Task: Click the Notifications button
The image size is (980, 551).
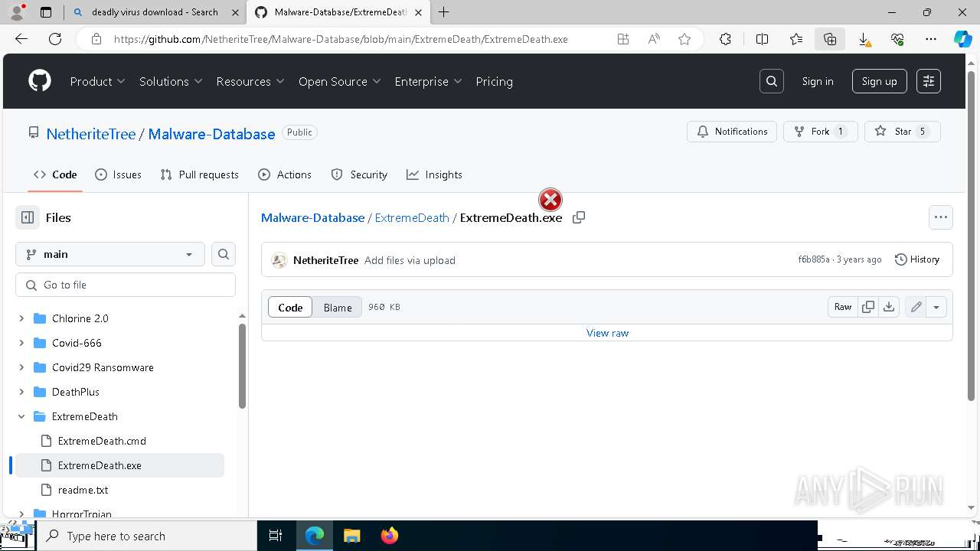Action: coord(732,132)
